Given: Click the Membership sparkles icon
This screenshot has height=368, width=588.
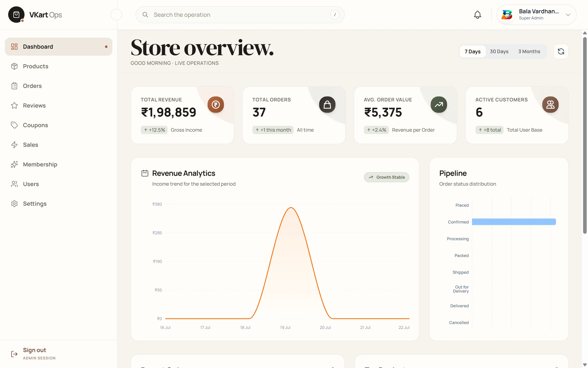Looking at the screenshot, I should click(x=14, y=165).
